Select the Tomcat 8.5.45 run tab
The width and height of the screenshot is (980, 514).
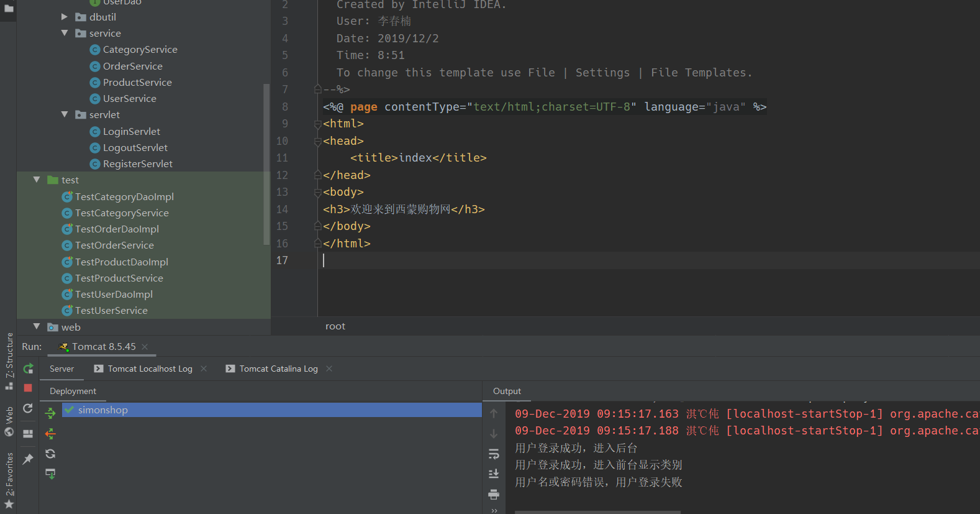(103, 347)
